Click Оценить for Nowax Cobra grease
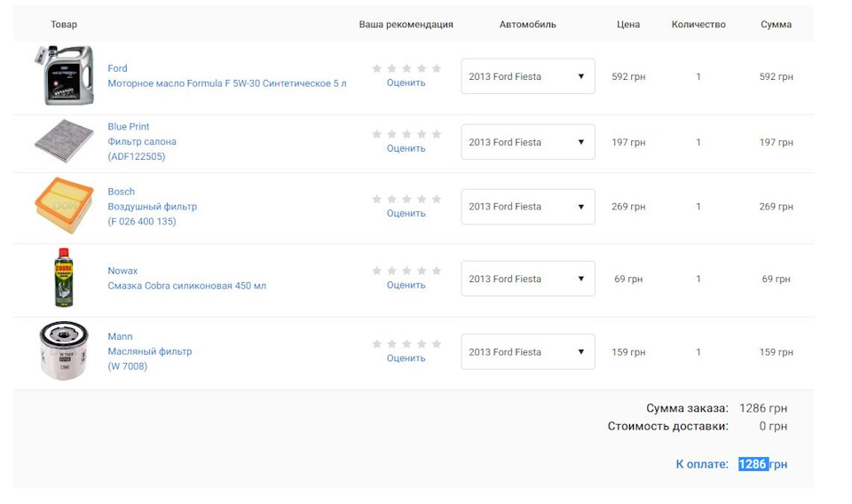 [406, 285]
